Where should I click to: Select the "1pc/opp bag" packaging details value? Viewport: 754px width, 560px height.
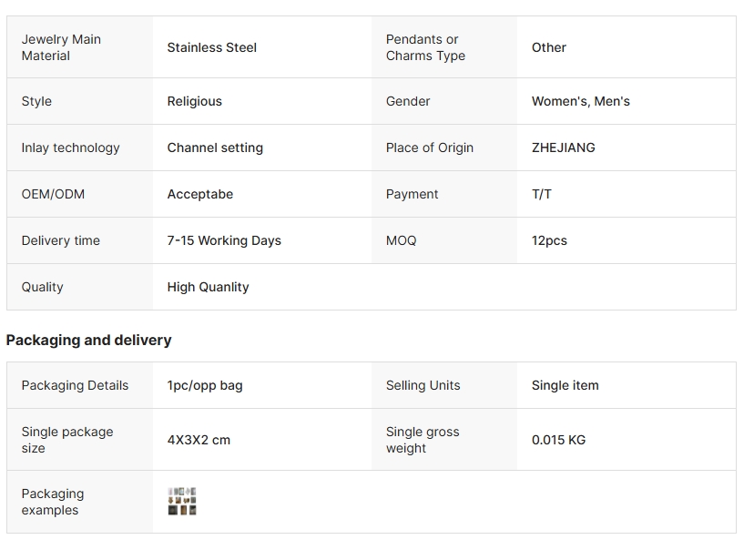[205, 385]
